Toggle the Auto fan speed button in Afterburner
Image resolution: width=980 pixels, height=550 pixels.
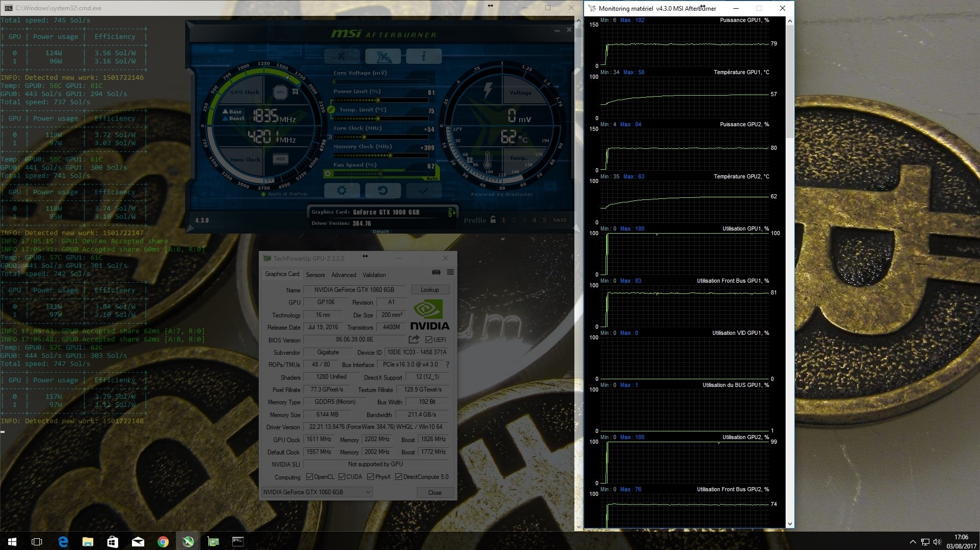click(432, 178)
